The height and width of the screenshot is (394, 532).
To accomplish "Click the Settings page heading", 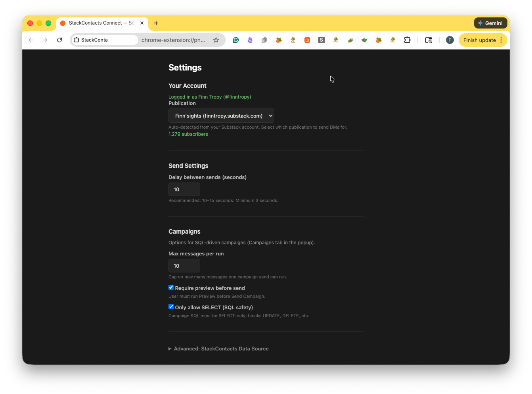I will pyautogui.click(x=185, y=68).
